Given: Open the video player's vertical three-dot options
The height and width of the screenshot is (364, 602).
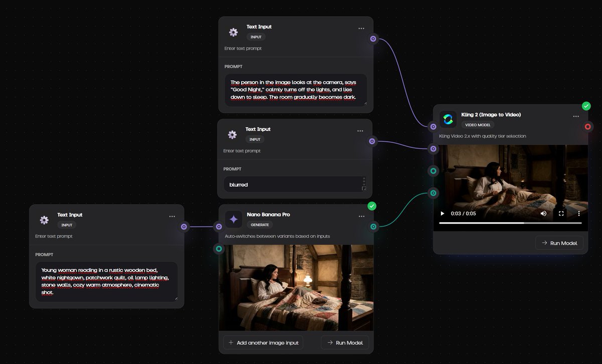Looking at the screenshot, I should coord(578,214).
